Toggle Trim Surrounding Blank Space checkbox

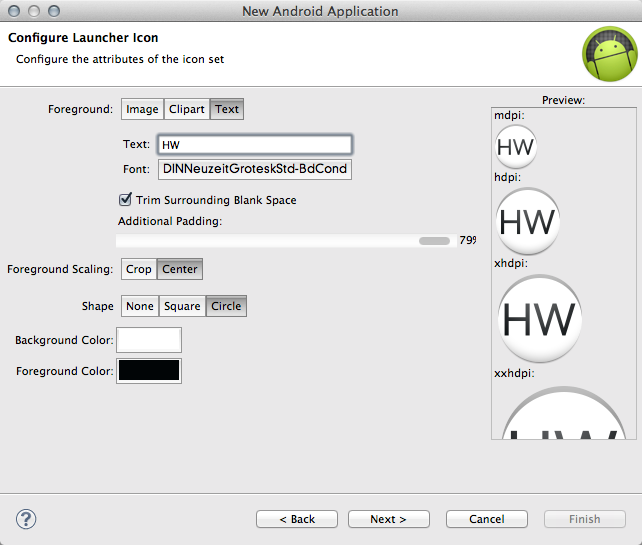[x=126, y=200]
